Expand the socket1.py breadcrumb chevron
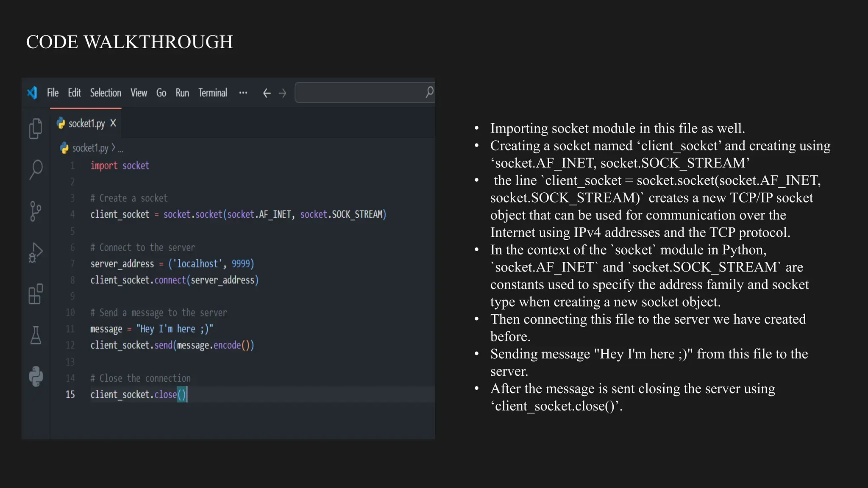Viewport: 868px width, 488px height. 113,148
